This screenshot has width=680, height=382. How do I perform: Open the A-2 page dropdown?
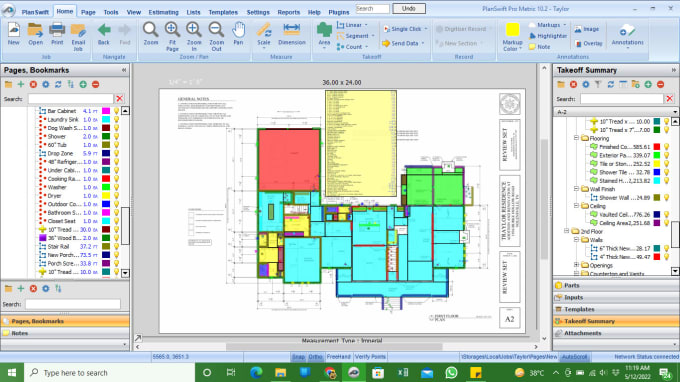coord(676,112)
